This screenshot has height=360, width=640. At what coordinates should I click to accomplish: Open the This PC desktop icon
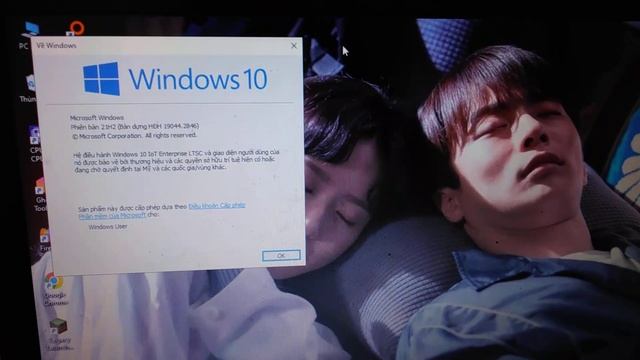(x=29, y=34)
